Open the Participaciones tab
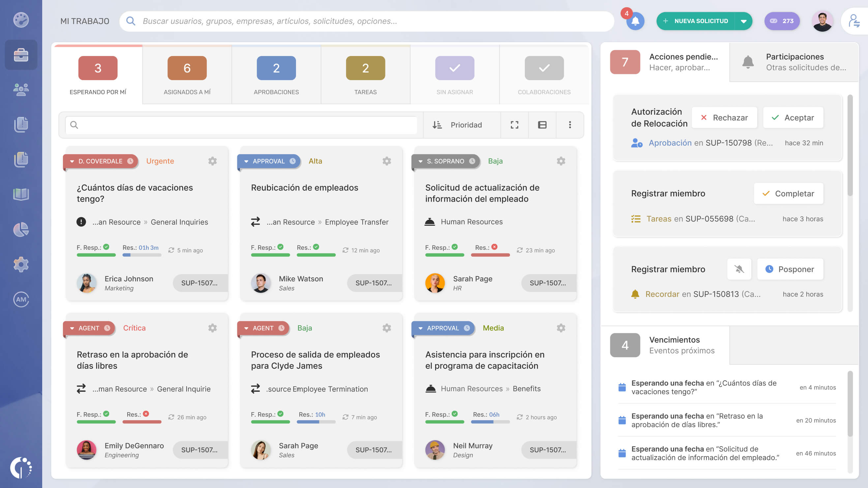868x488 pixels. click(x=793, y=62)
